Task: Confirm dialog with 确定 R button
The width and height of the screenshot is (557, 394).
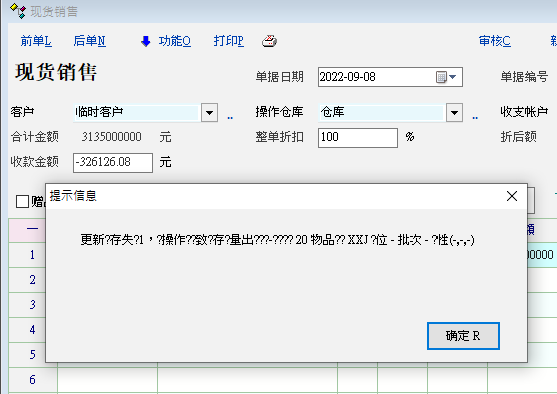Action: click(x=463, y=336)
